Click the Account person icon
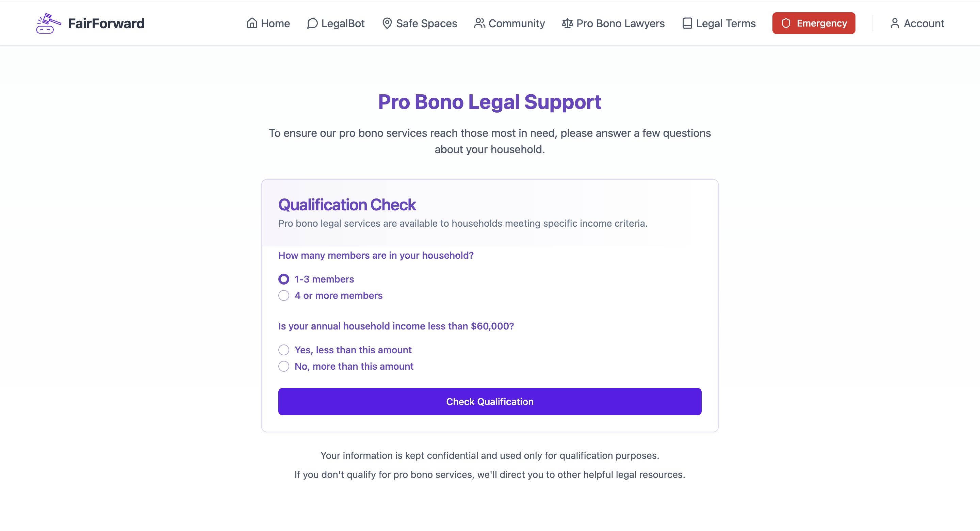This screenshot has width=980, height=531. (895, 23)
